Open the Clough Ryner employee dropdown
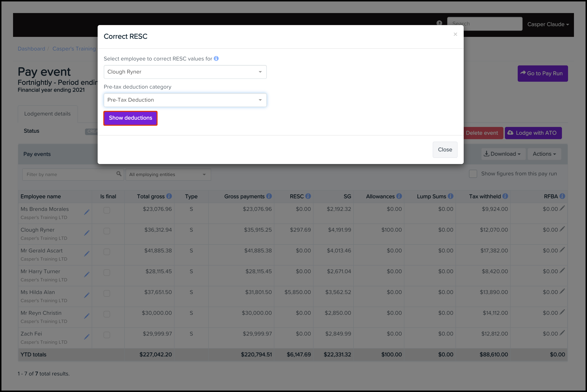Screen dimensions: 587x392 [x=185, y=72]
